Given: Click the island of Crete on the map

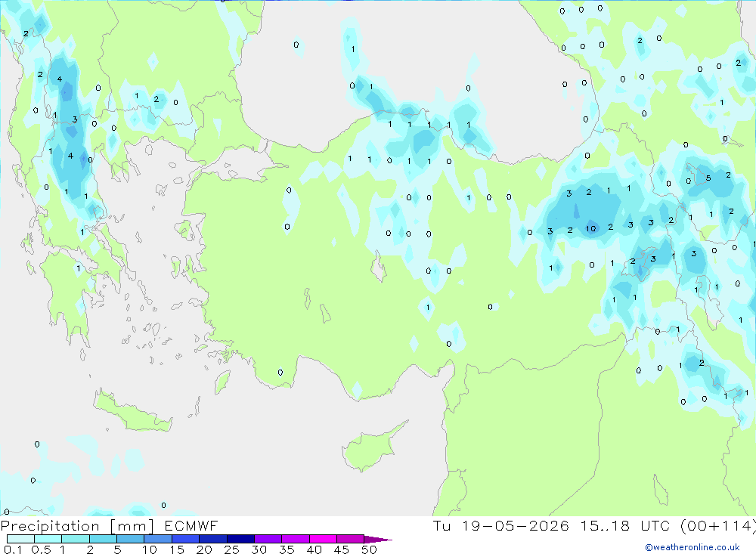Looking at the screenshot, I should coord(132,413).
